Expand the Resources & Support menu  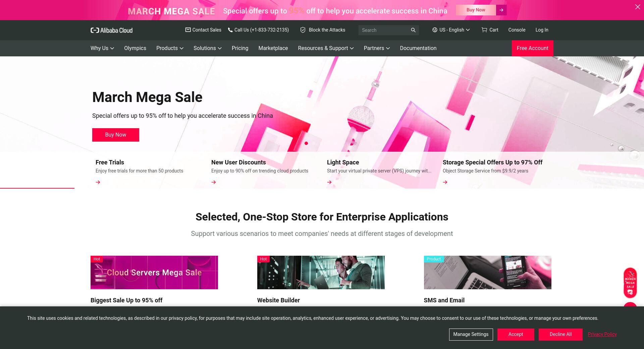click(x=326, y=48)
